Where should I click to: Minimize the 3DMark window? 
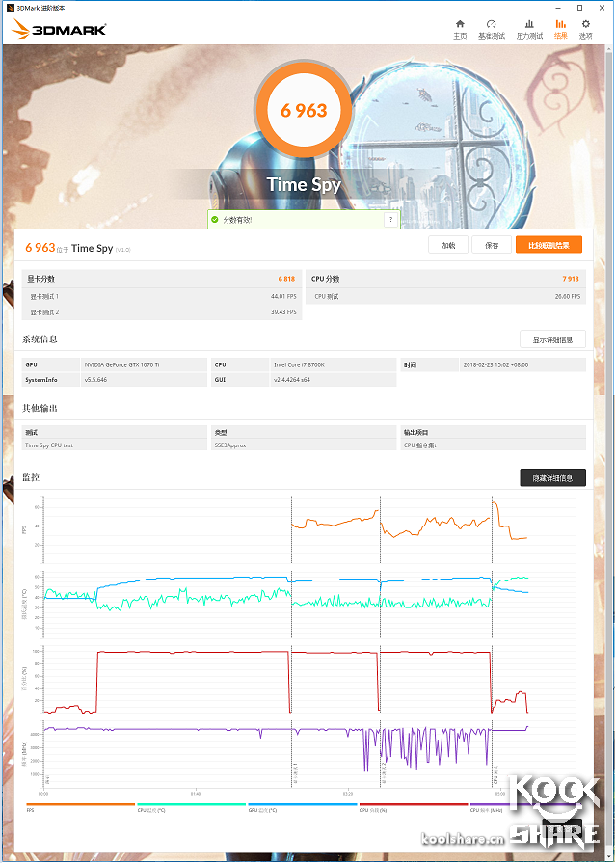[560, 8]
